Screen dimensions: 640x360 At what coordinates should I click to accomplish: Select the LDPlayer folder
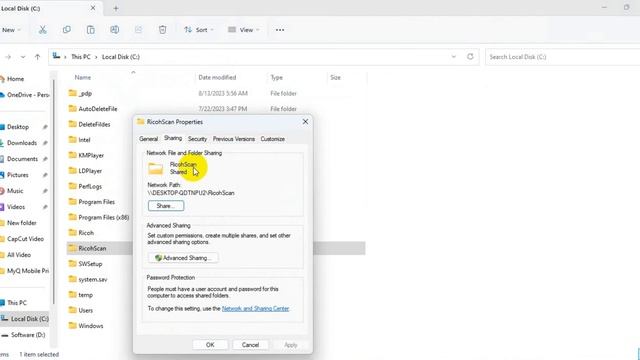point(90,171)
